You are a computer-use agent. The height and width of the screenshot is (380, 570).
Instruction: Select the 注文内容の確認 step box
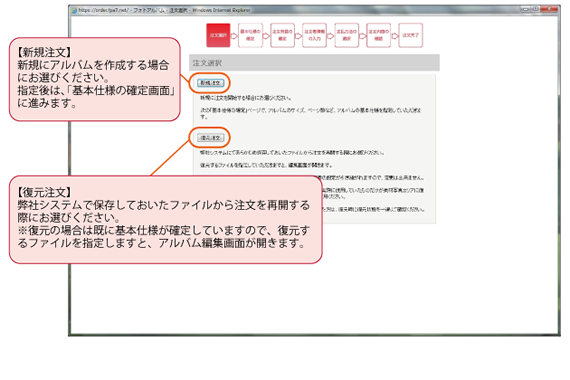pos(378,35)
